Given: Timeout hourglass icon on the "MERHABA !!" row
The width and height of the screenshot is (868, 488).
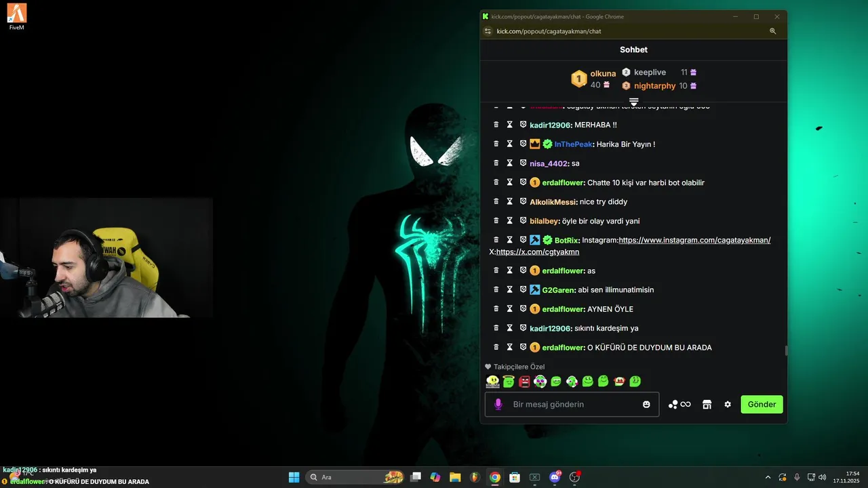Looking at the screenshot, I should [509, 125].
